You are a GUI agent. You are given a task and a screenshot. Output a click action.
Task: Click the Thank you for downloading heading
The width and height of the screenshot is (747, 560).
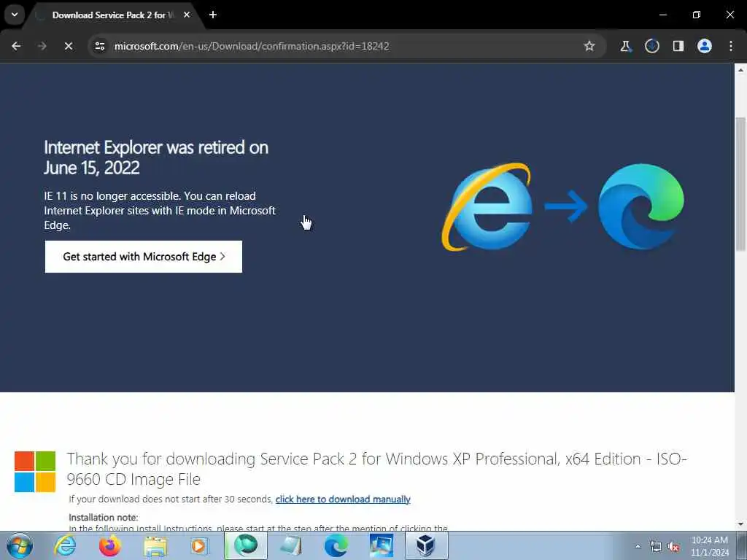(376, 469)
